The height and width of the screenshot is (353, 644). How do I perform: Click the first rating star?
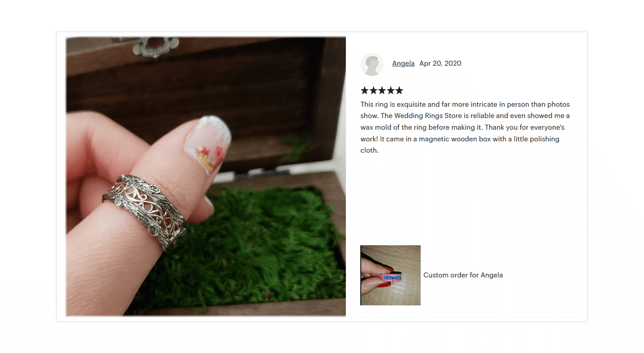(x=365, y=91)
